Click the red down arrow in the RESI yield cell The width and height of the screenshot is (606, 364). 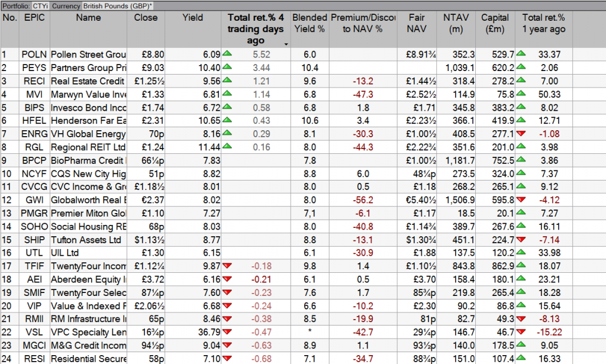(x=227, y=358)
